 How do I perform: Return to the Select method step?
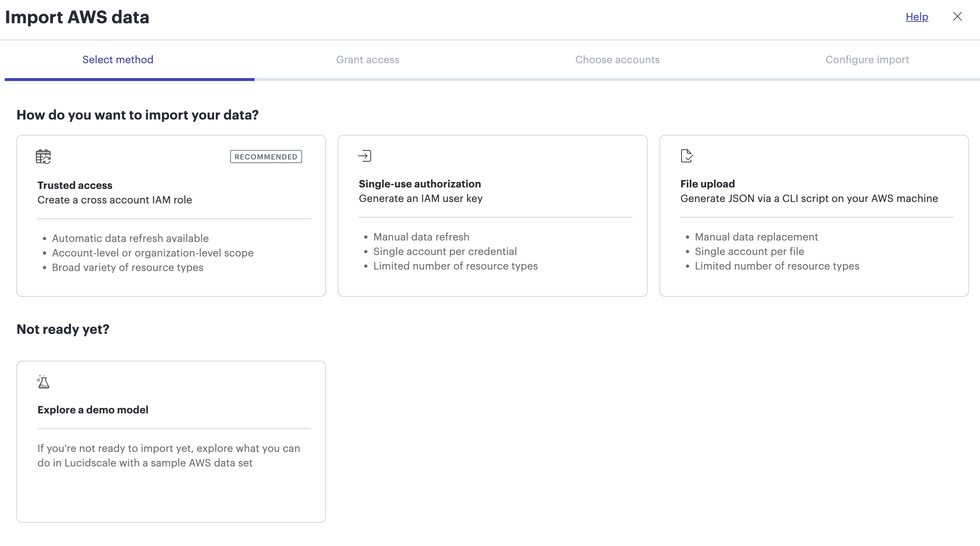pyautogui.click(x=118, y=59)
